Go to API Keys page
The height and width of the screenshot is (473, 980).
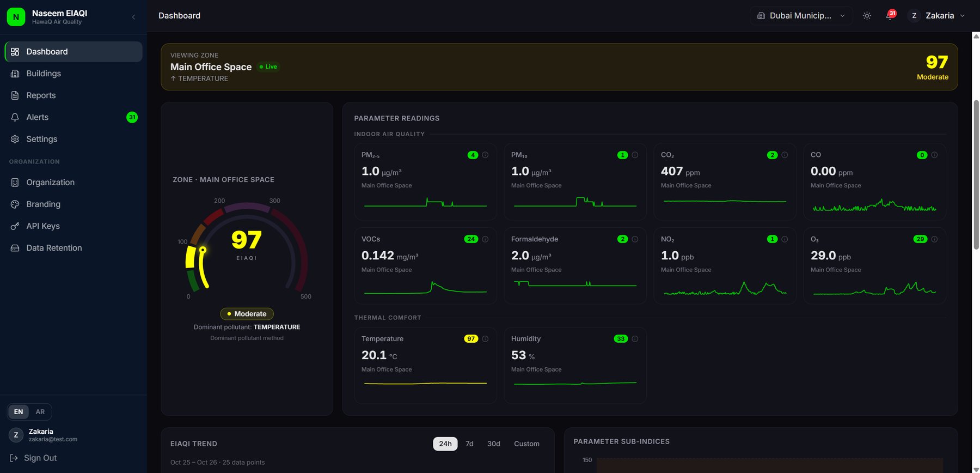[x=73, y=226]
